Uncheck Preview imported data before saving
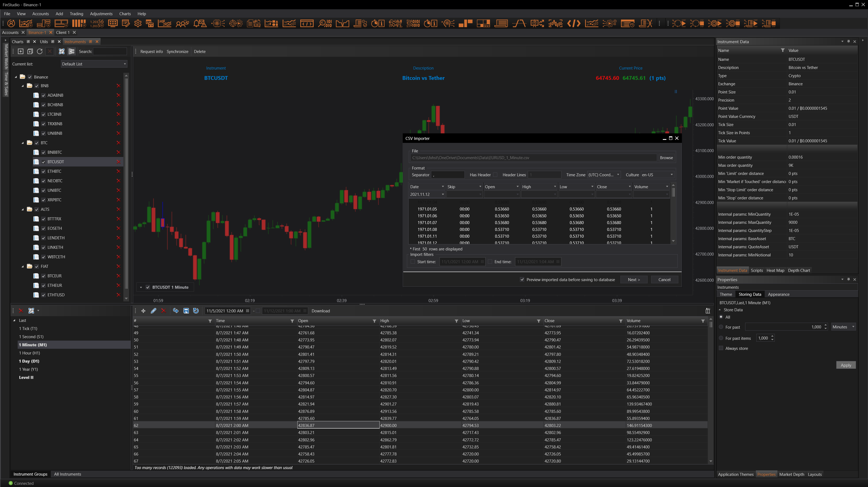868x487 pixels. click(x=522, y=279)
